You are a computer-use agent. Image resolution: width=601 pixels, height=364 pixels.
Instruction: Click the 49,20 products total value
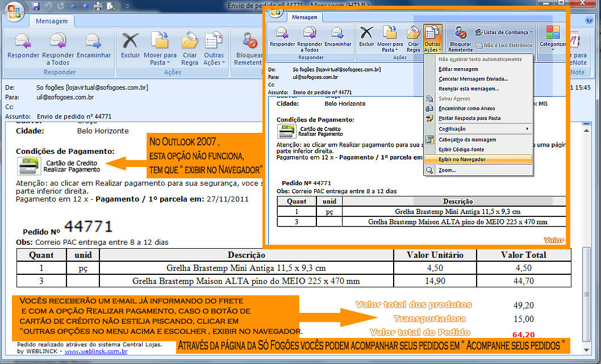(524, 306)
